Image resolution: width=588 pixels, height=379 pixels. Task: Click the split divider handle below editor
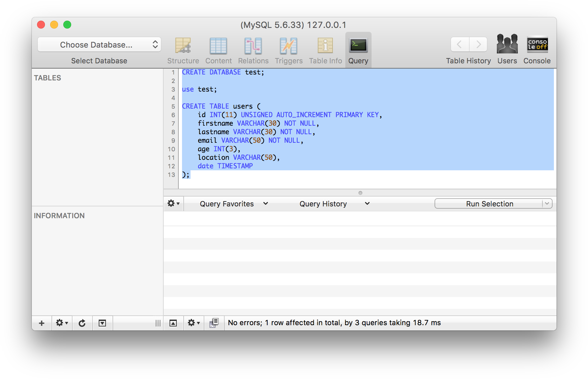360,193
